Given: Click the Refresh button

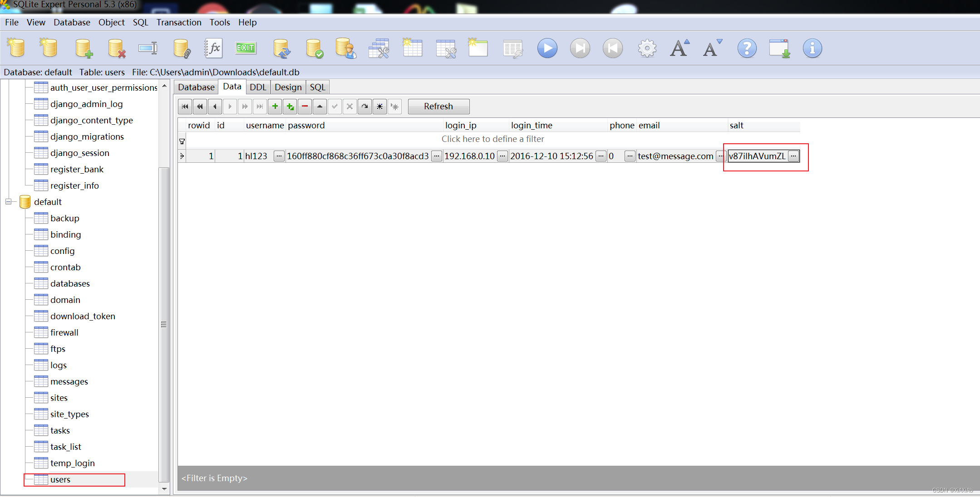Looking at the screenshot, I should (x=438, y=107).
